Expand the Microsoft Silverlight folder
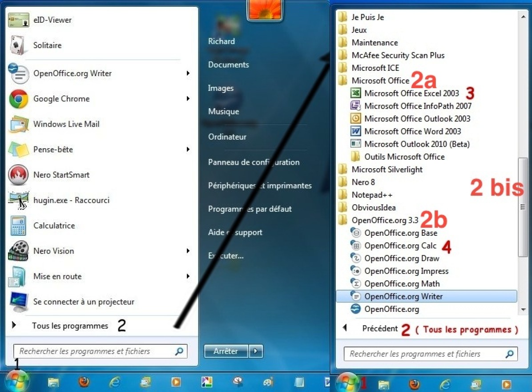This screenshot has height=392, width=532. coord(380,170)
